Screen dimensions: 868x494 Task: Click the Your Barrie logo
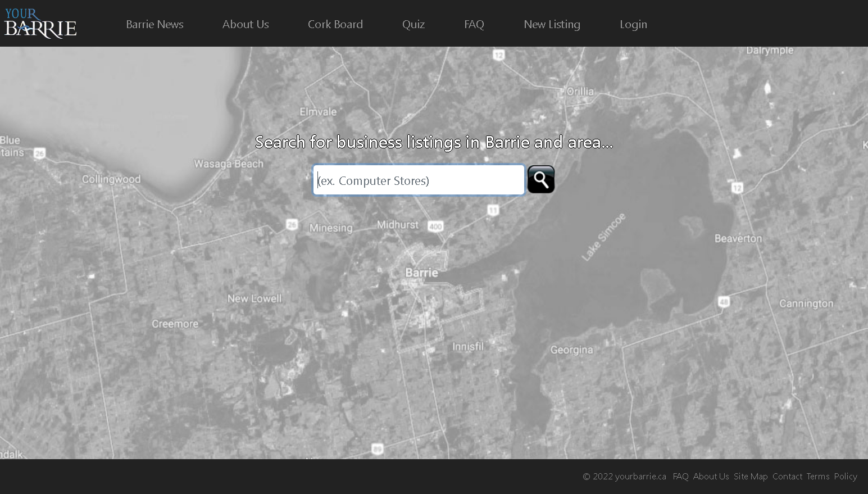pyautogui.click(x=40, y=23)
